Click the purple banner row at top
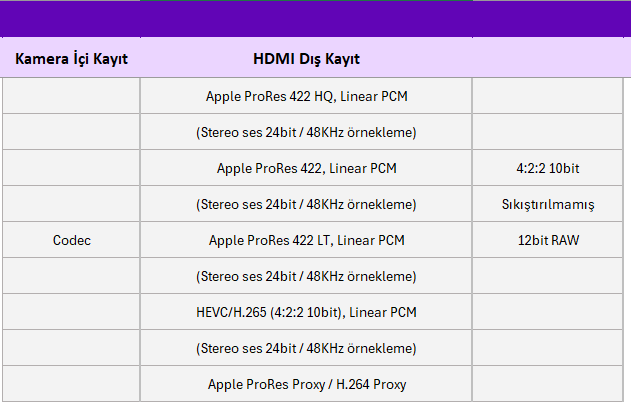631x406 pixels. (315, 19)
